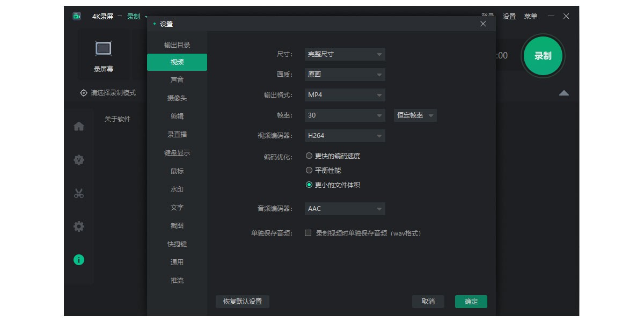Click the green info icon in sidebar
This screenshot has height=322, width=644.
pos(79,260)
